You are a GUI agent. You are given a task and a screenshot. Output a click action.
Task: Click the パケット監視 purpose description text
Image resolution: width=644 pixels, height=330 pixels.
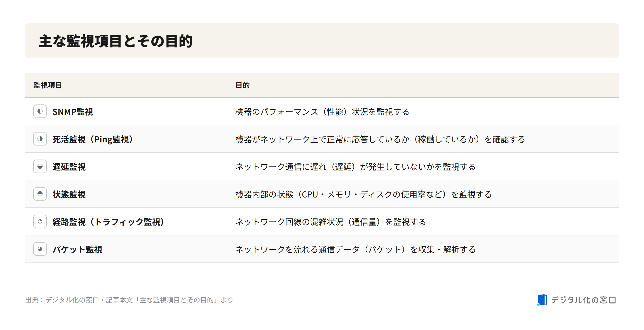pyautogui.click(x=355, y=249)
